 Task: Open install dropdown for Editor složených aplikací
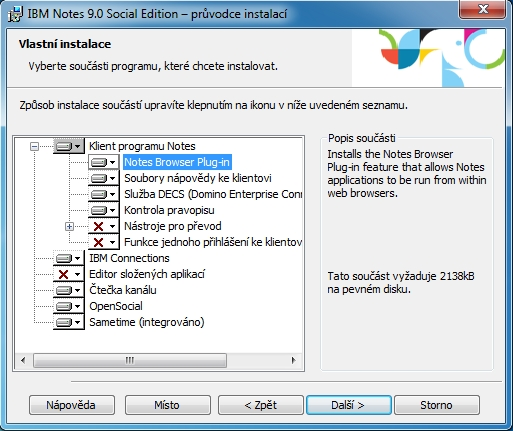pyautogui.click(x=69, y=274)
